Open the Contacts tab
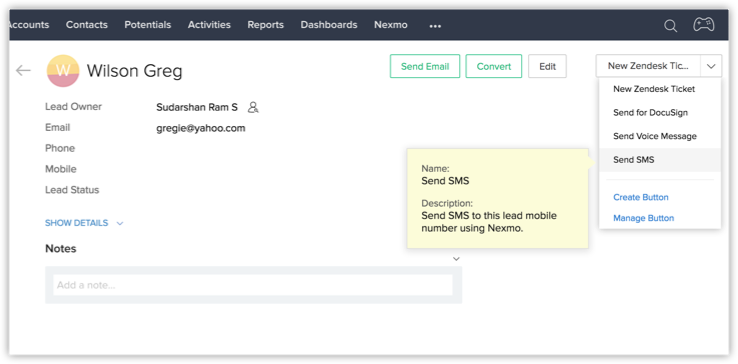The image size is (738, 364). click(87, 24)
